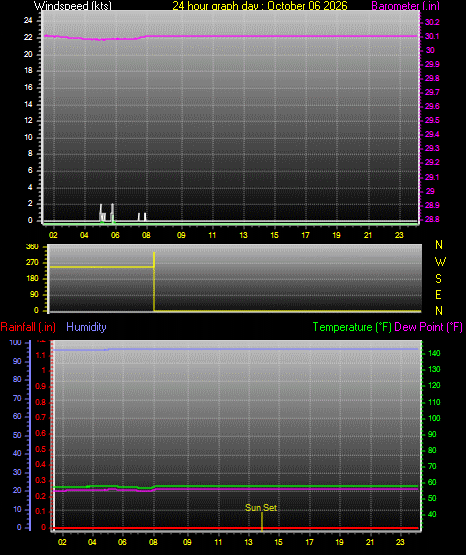Click the E compass direction label

pos(438,295)
